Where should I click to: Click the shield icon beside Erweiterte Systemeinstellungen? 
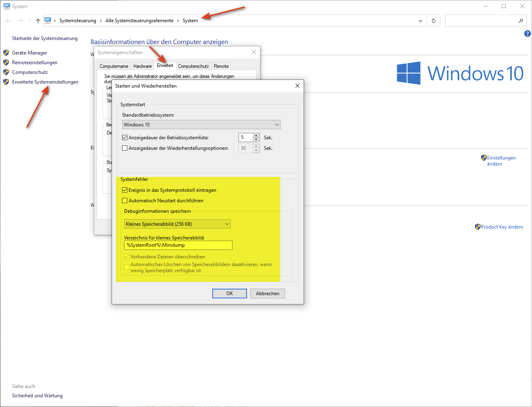(x=6, y=82)
